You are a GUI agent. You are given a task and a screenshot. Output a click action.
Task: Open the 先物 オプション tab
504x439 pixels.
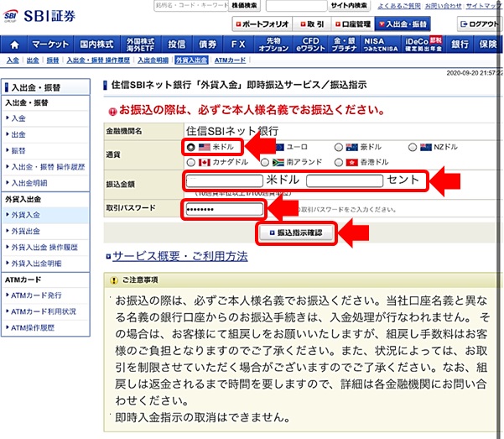[x=273, y=44]
